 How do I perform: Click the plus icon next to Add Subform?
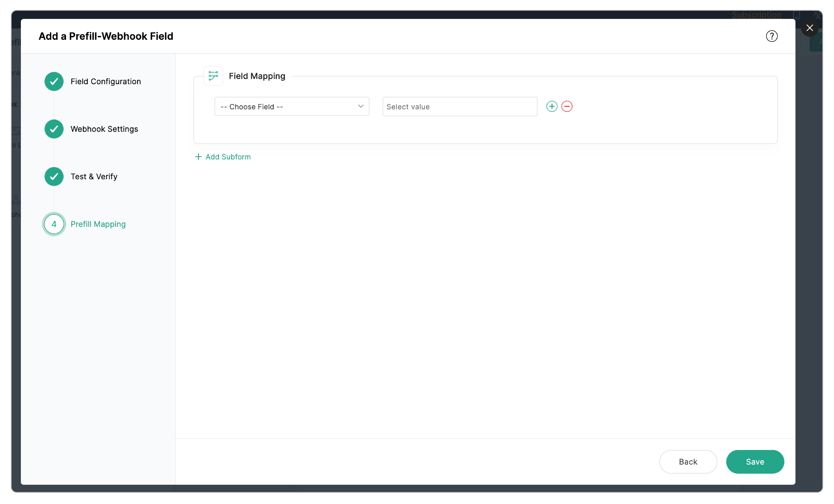(x=198, y=157)
